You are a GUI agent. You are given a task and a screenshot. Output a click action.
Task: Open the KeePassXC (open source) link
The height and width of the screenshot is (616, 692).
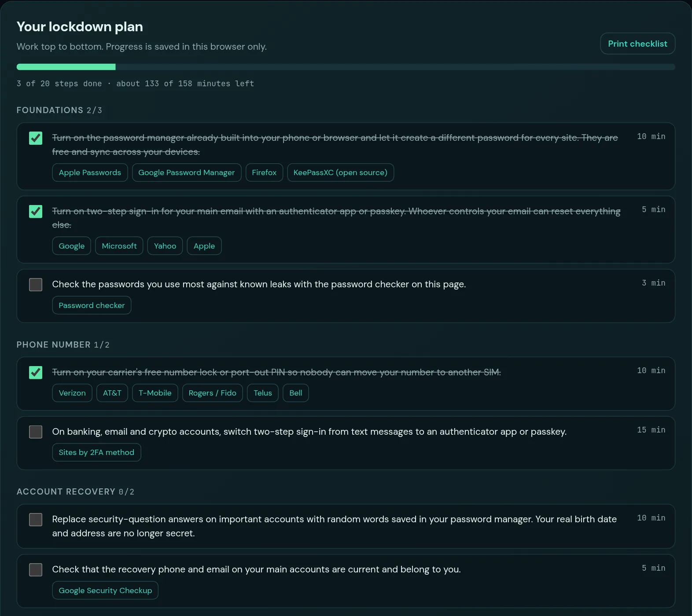tap(340, 172)
